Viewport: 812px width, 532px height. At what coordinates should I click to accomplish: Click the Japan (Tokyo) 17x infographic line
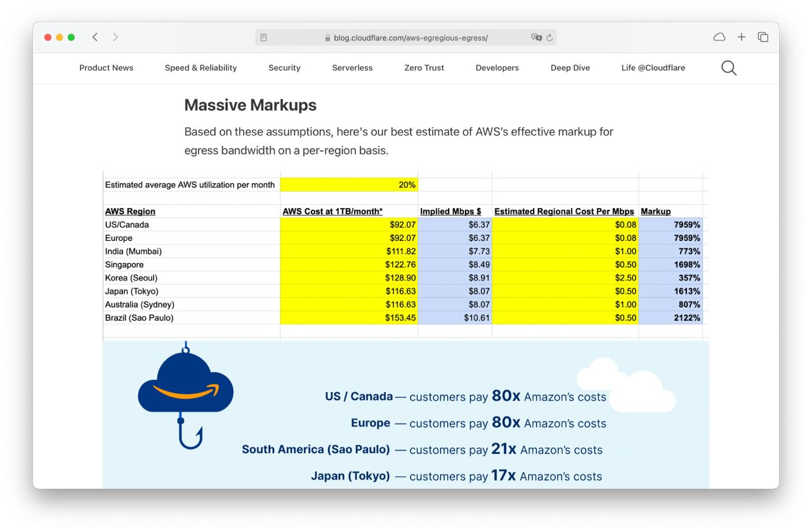[456, 476]
